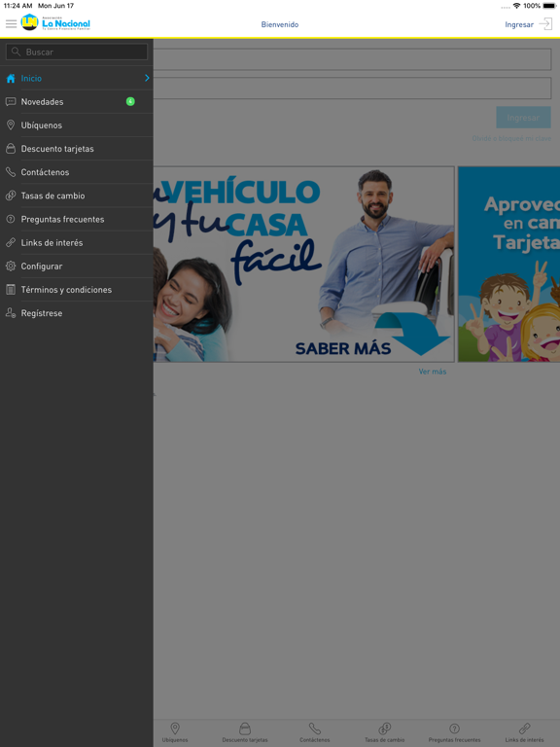Click the Preguntas frecuentes question icon in sidebar
Viewport: 560px width, 747px height.
[11, 219]
